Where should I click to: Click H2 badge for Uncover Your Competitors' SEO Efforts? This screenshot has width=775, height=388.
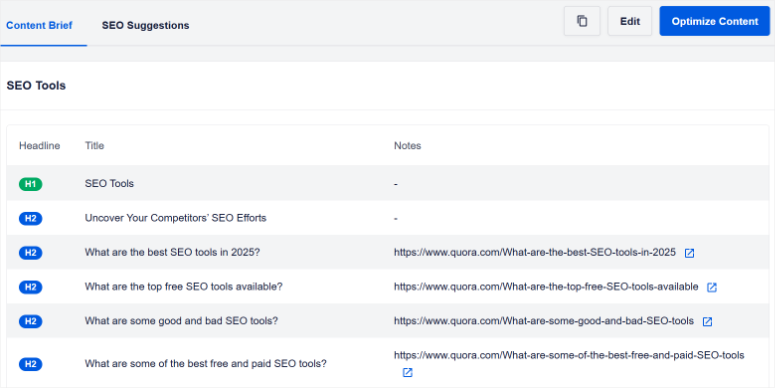point(31,218)
